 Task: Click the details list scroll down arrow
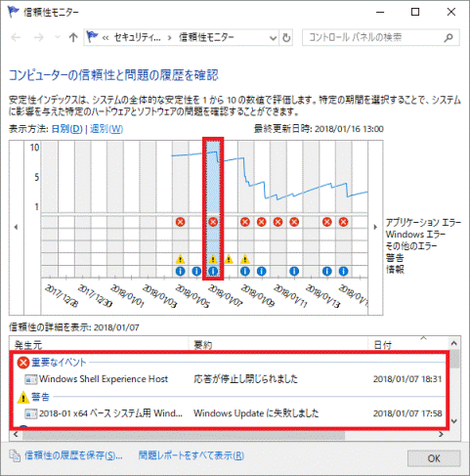pos(454,421)
